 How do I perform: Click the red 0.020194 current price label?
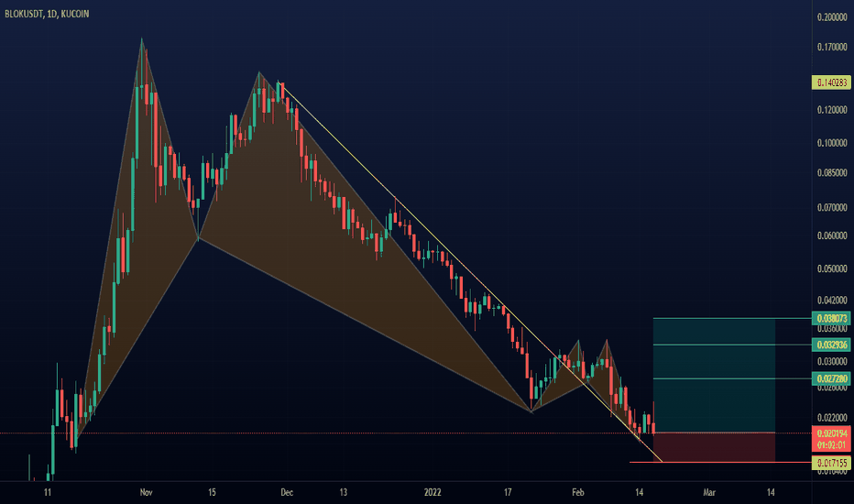(x=832, y=433)
